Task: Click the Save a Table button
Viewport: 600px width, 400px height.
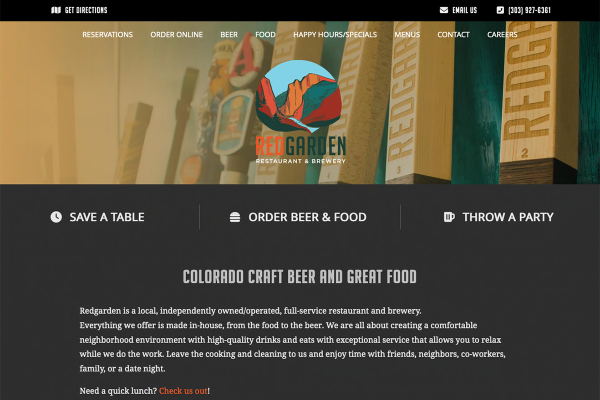Action: coord(98,217)
